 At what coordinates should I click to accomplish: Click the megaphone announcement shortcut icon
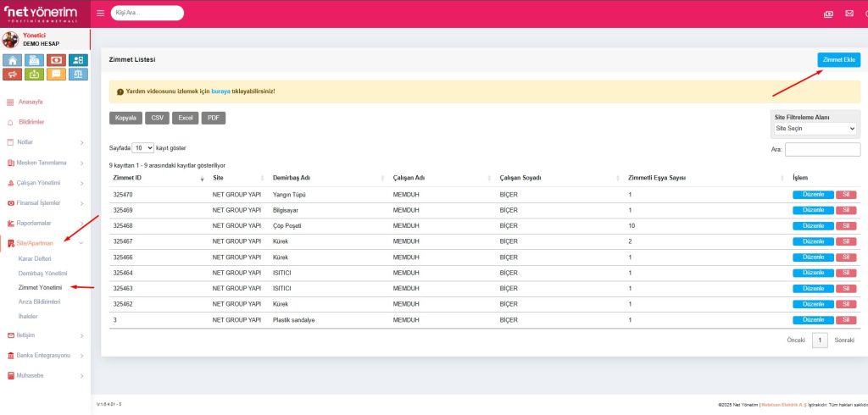click(x=12, y=75)
